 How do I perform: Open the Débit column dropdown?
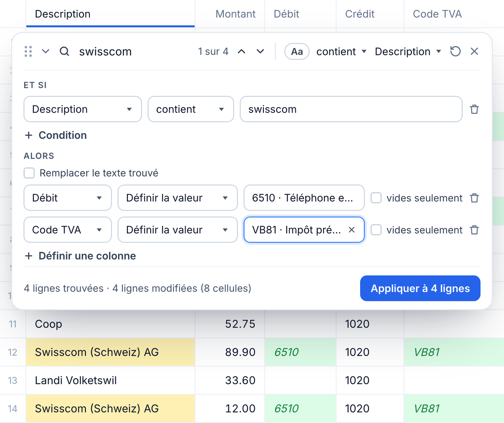[68, 198]
